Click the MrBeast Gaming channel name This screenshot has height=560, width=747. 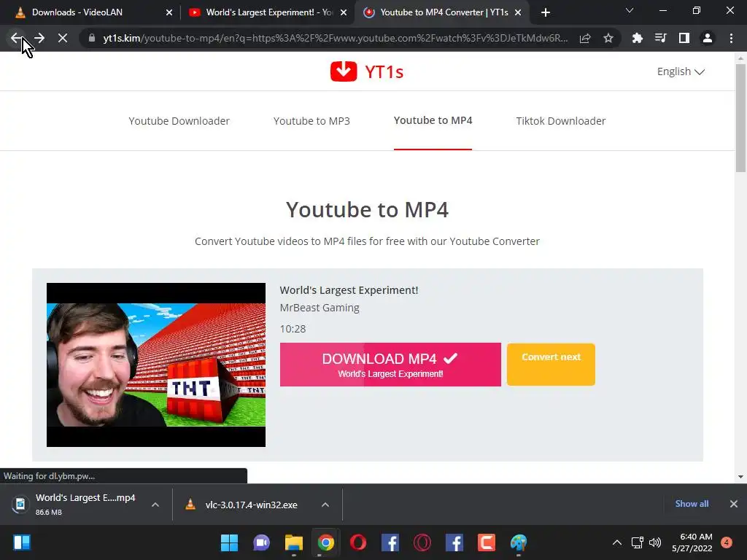pyautogui.click(x=320, y=308)
